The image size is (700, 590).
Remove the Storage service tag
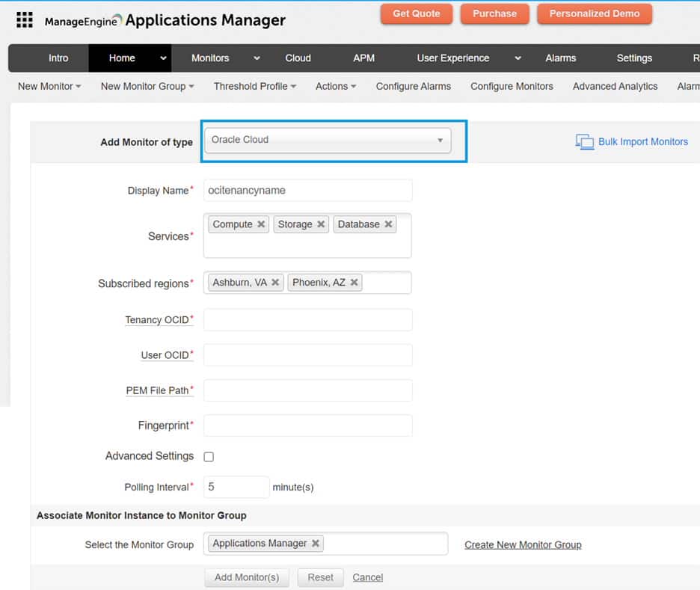(x=321, y=224)
